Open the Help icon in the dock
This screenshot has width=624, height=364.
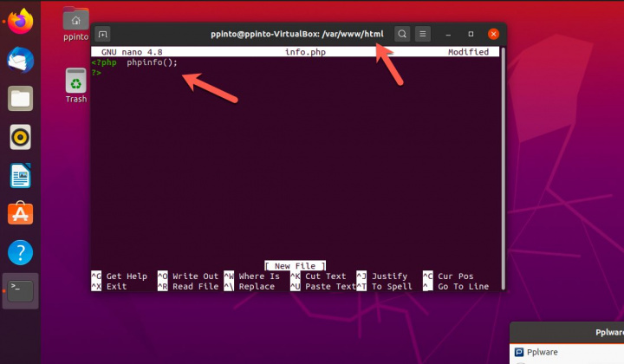20,253
